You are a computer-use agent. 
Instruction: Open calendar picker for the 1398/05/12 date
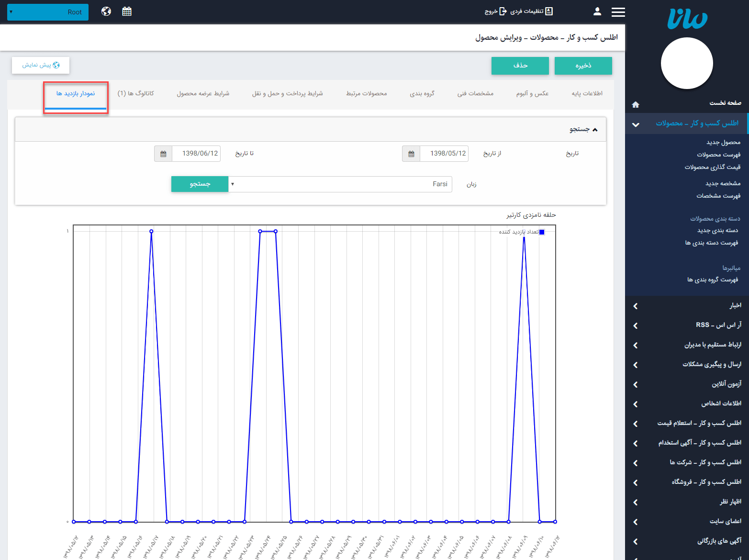pos(411,154)
